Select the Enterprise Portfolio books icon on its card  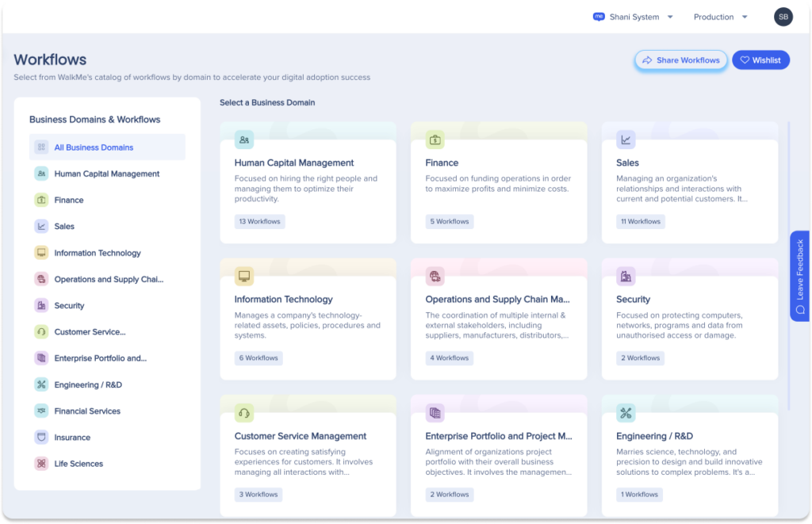pos(435,412)
